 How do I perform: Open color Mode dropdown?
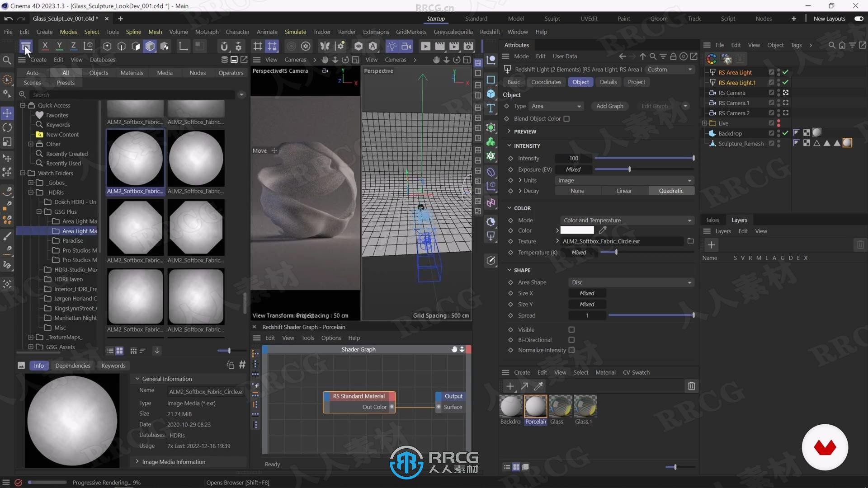(x=627, y=221)
